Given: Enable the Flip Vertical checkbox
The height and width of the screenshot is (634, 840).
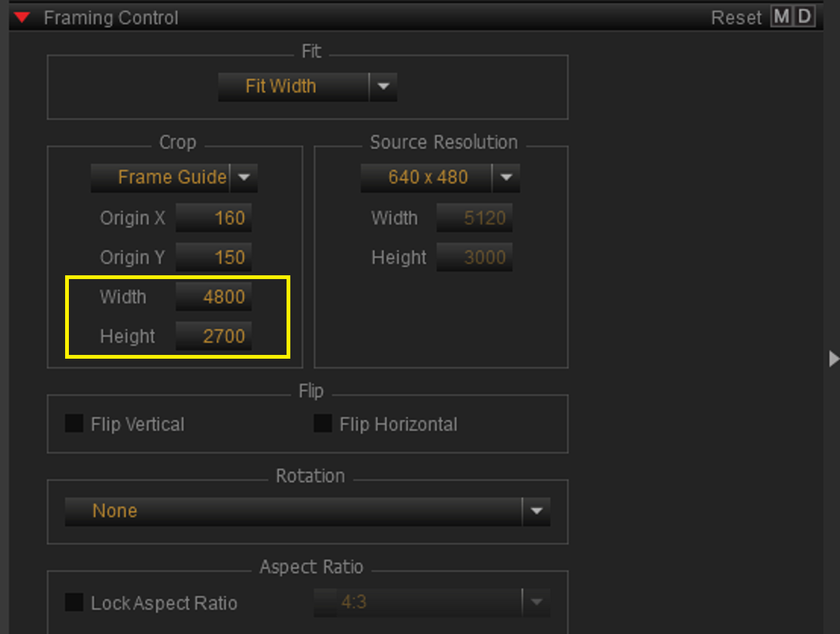Looking at the screenshot, I should click(x=74, y=423).
